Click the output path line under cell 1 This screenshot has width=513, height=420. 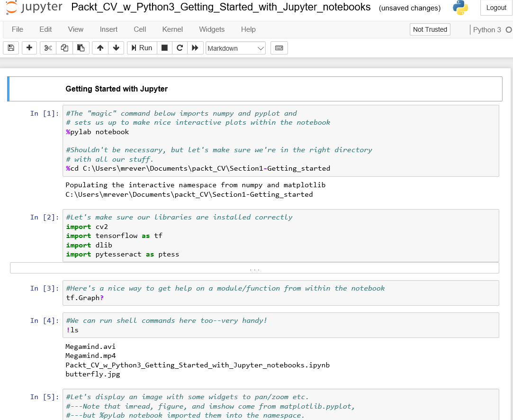click(x=189, y=194)
